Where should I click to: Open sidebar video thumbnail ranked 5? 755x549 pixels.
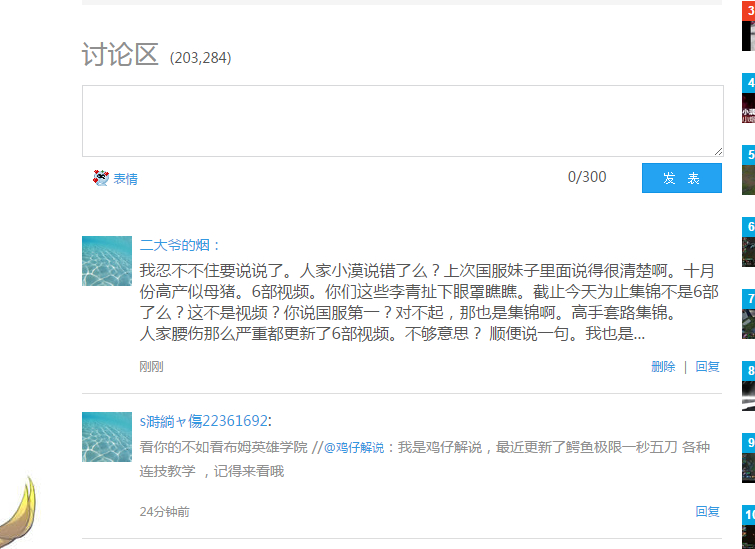pyautogui.click(x=748, y=170)
